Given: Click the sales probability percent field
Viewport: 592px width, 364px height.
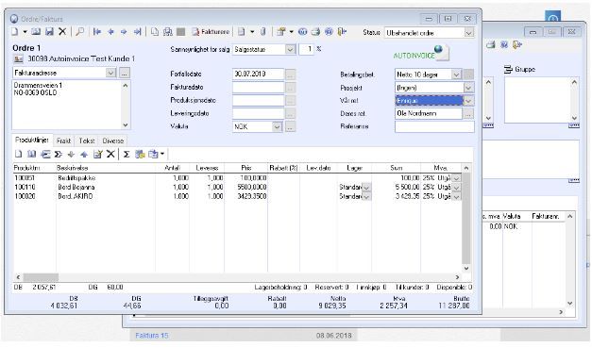Looking at the screenshot, I should pyautogui.click(x=306, y=49).
